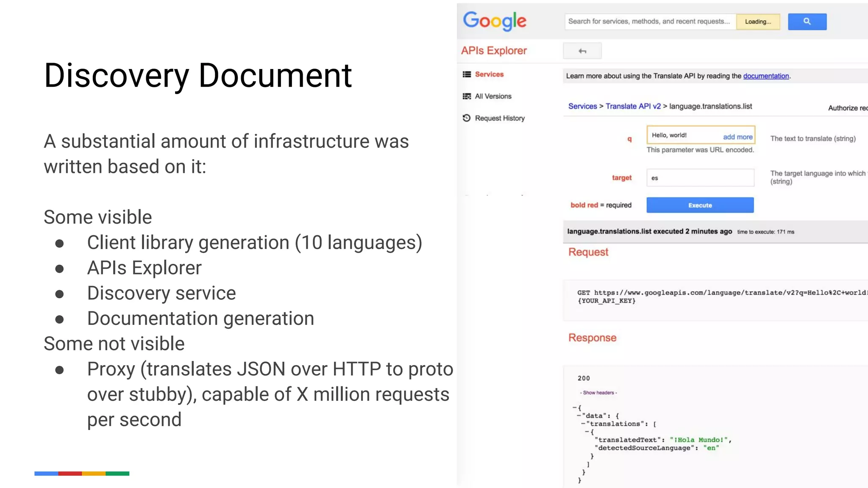868x488 pixels.
Task: Click the time to execute: 171 ms text
Action: click(765, 232)
